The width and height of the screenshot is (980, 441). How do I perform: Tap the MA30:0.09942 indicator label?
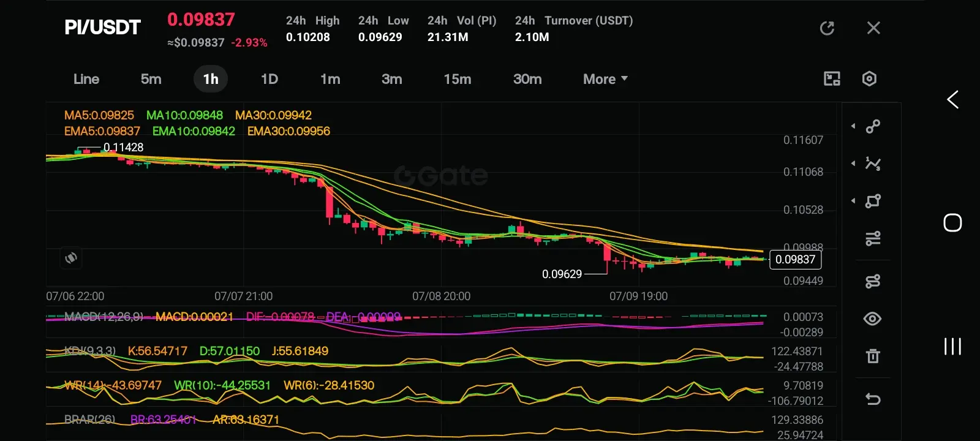pyautogui.click(x=273, y=115)
